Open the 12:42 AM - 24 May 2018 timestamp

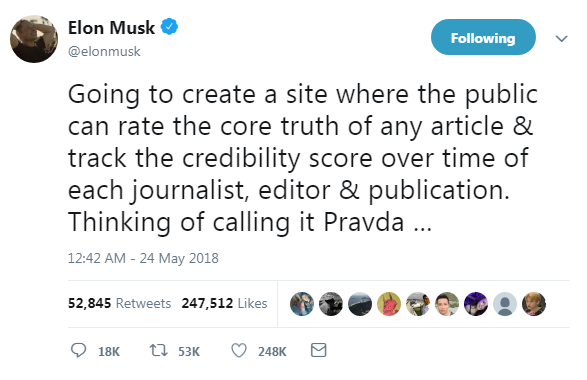coord(143,258)
